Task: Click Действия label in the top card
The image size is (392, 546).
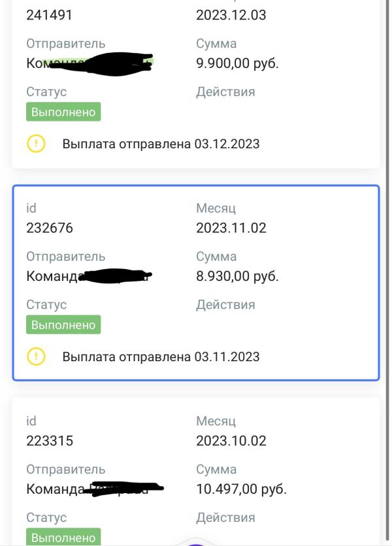Action: click(x=225, y=92)
